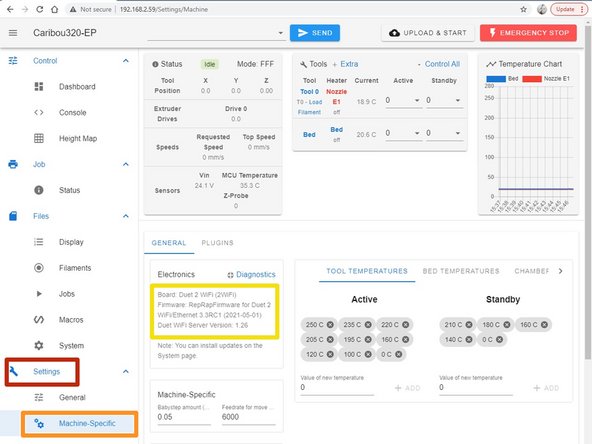Collapse the Settings section chevron
Screen dimensions: 592x444
[x=126, y=372]
